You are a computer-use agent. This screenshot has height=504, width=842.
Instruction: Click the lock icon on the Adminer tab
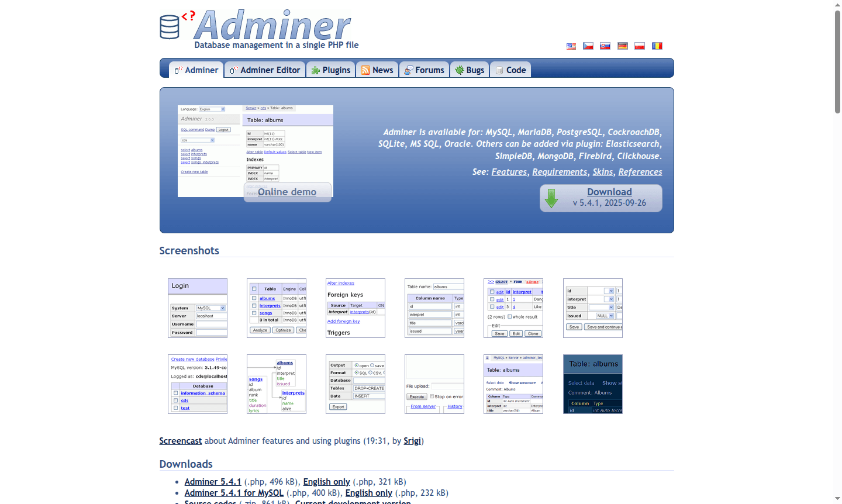point(177,70)
